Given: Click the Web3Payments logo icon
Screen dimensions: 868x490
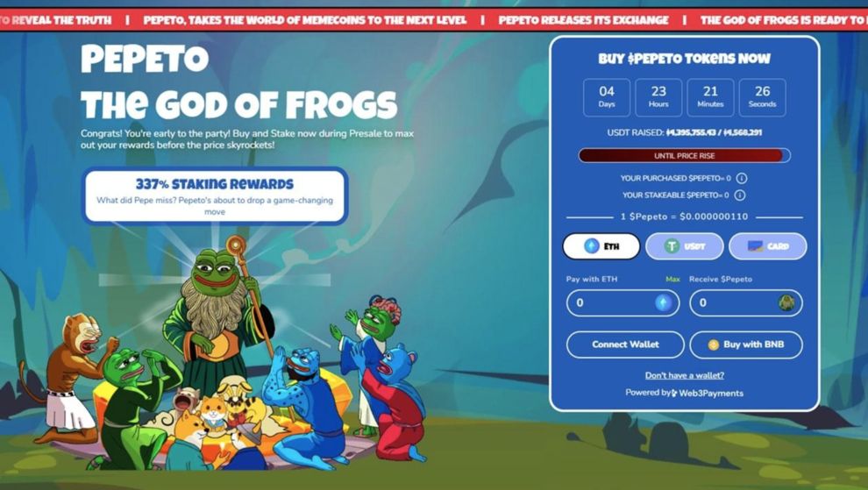Looking at the screenshot, I should point(674,393).
